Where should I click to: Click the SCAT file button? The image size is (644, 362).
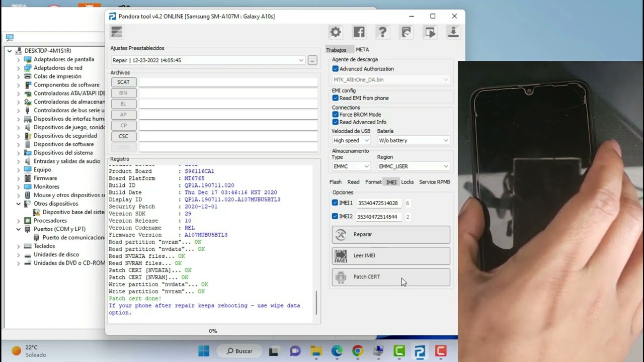pyautogui.click(x=123, y=82)
